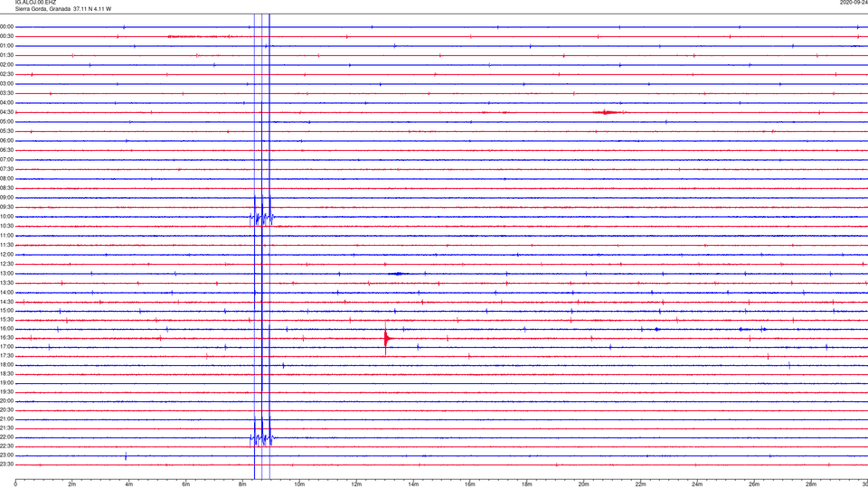
Task: Click the 14m tick on the time axis
Action: (413, 484)
